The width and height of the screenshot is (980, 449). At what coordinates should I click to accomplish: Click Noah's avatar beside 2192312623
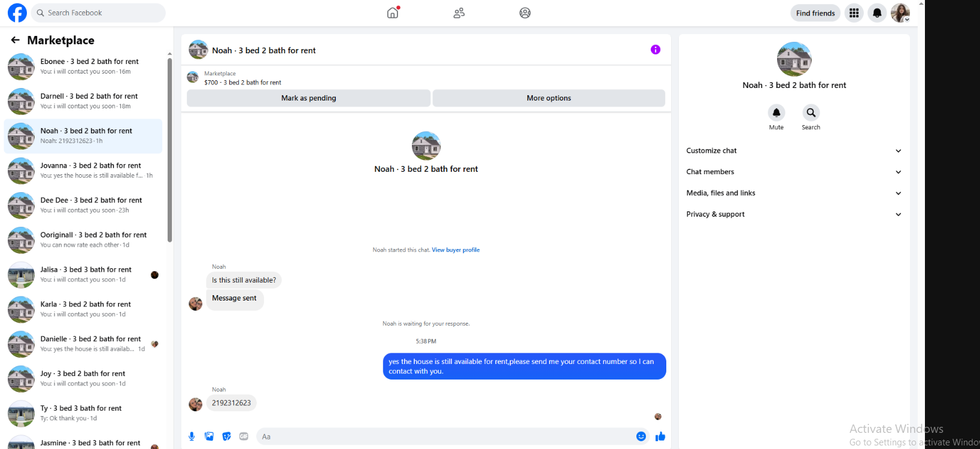pyautogui.click(x=196, y=405)
